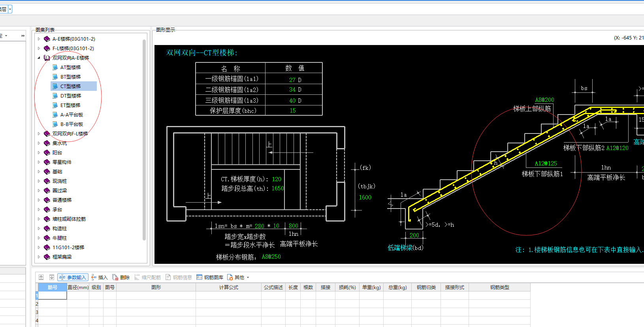The image size is (644, 327).
Task: Click the 钢筋类型 column header
Action: (499, 287)
